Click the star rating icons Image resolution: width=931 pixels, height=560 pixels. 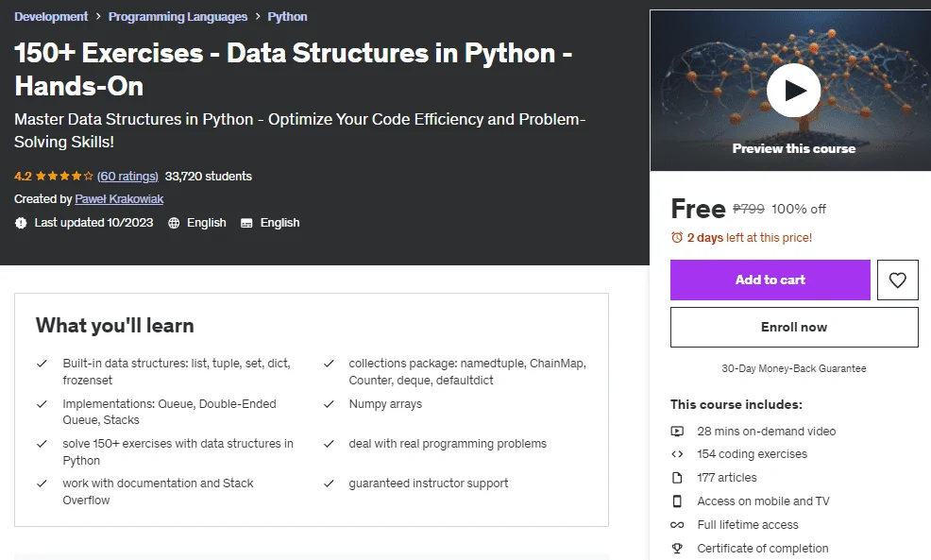pyautogui.click(x=64, y=177)
